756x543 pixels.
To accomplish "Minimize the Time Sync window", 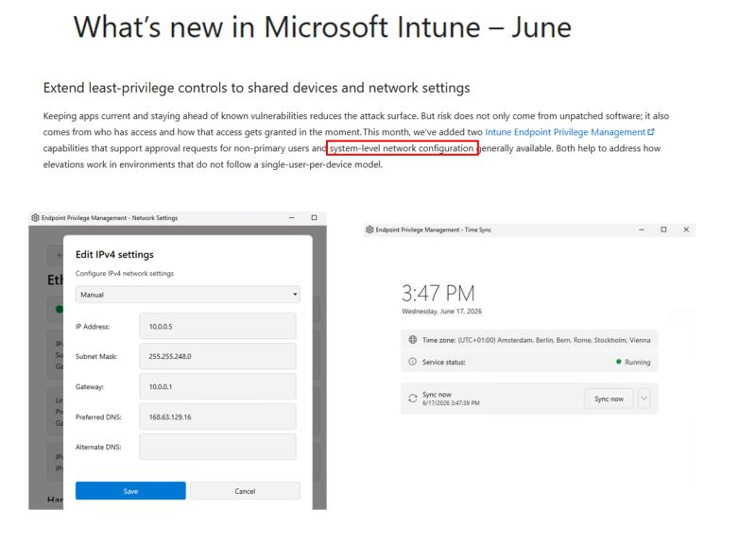I will [x=642, y=229].
